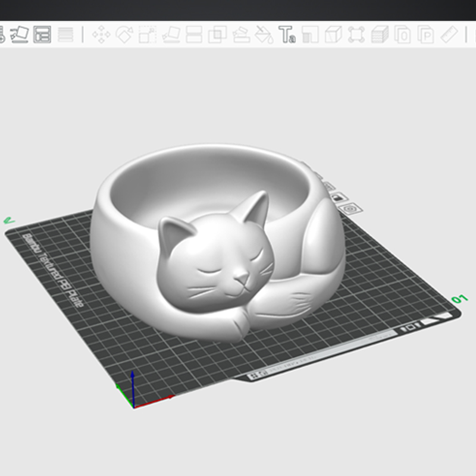Select the sleeping cat bowl model
Screen dimensions: 476x476
[217, 243]
